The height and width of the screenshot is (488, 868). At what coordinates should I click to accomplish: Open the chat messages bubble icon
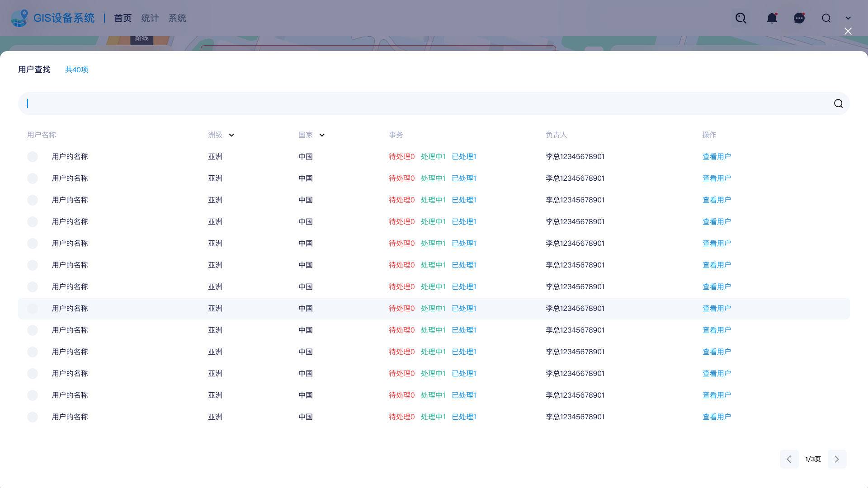[x=799, y=18]
